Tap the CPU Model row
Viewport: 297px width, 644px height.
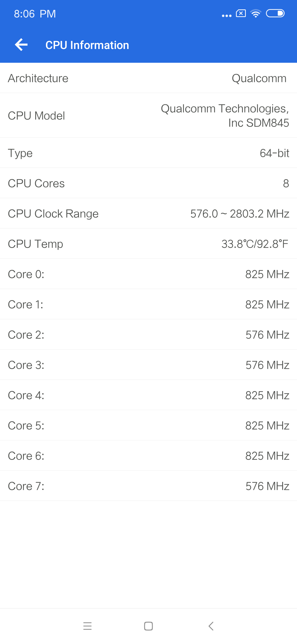[148, 116]
